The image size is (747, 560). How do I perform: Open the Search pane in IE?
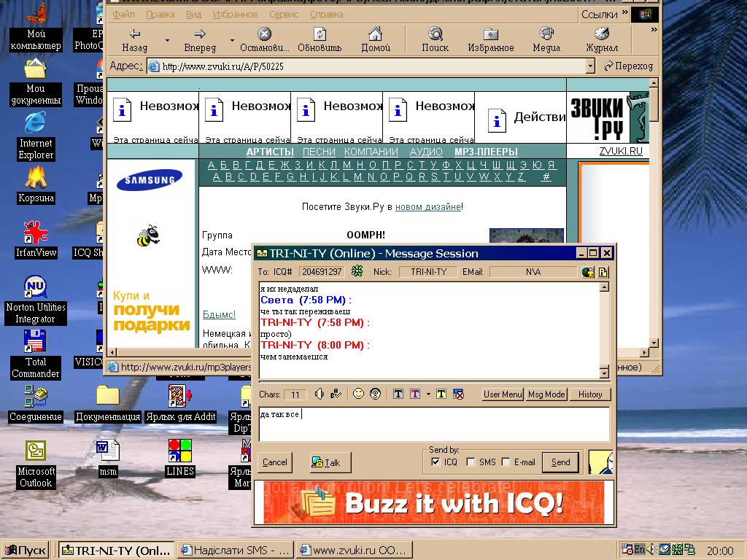tap(435, 40)
